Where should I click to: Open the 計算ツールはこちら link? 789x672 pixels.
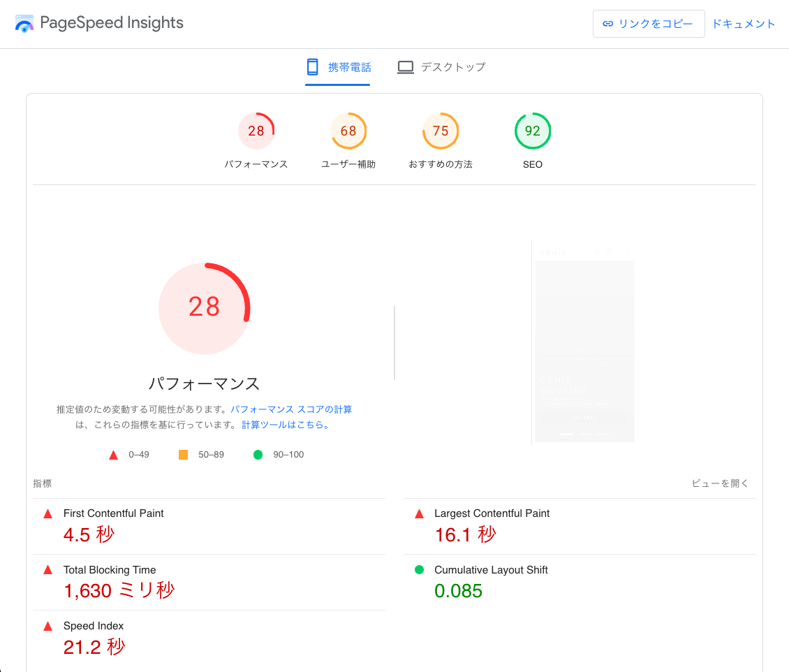click(286, 425)
